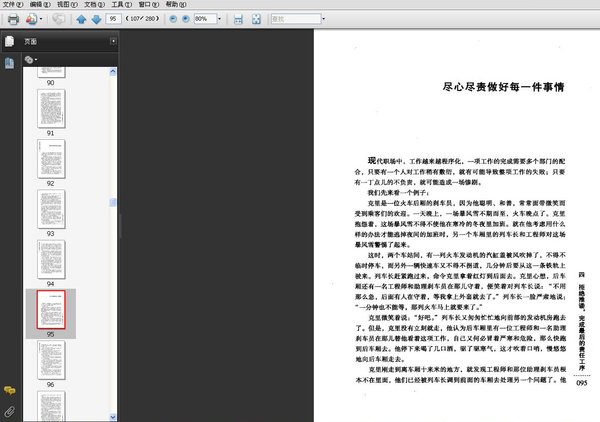Open the comments panel speech bubble icon
The height and width of the screenshot is (422, 600).
click(9, 390)
